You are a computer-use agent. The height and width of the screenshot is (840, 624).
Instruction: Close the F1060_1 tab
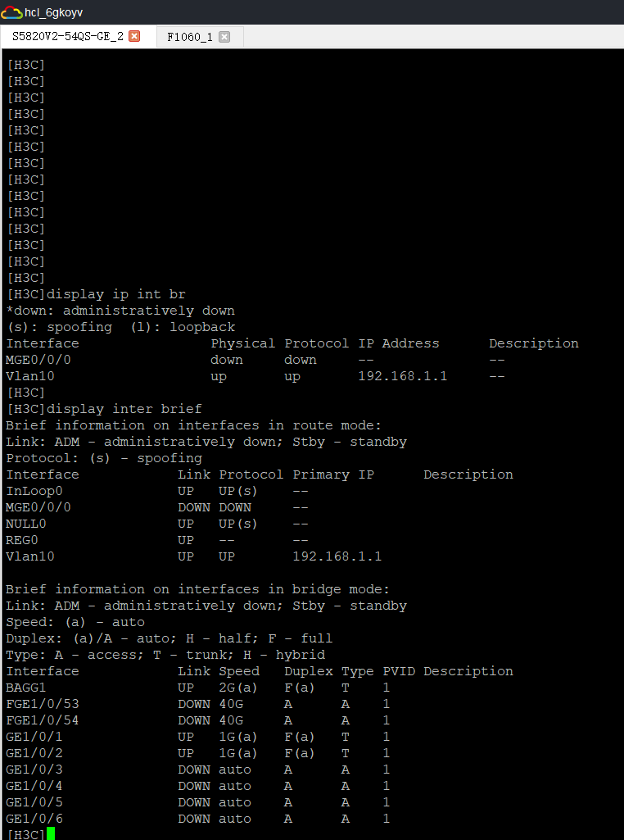[224, 37]
